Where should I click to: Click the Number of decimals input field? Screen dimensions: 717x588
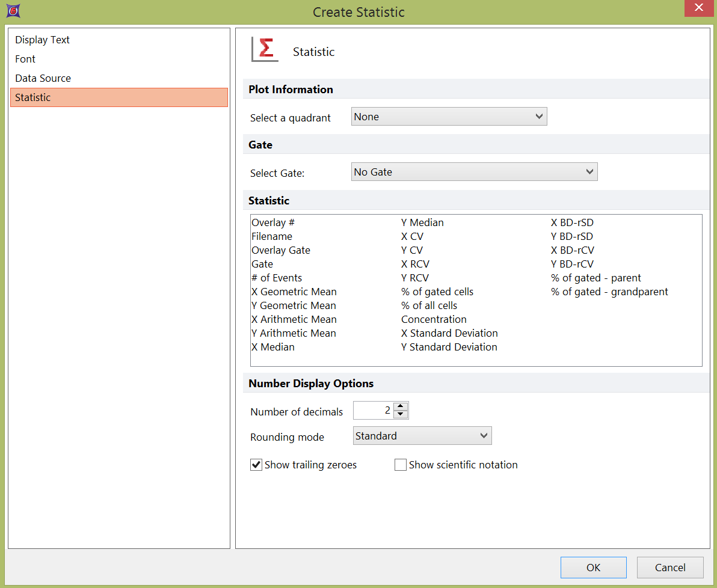click(373, 411)
